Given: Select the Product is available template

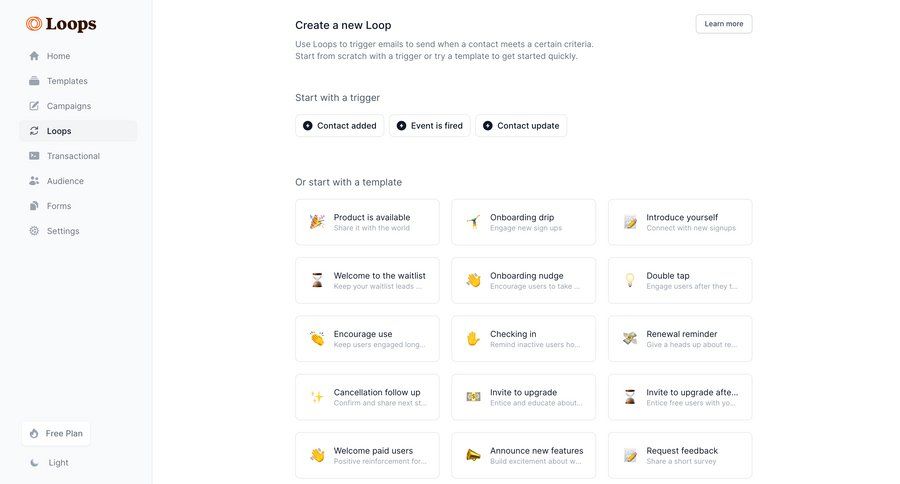Looking at the screenshot, I should (x=367, y=222).
